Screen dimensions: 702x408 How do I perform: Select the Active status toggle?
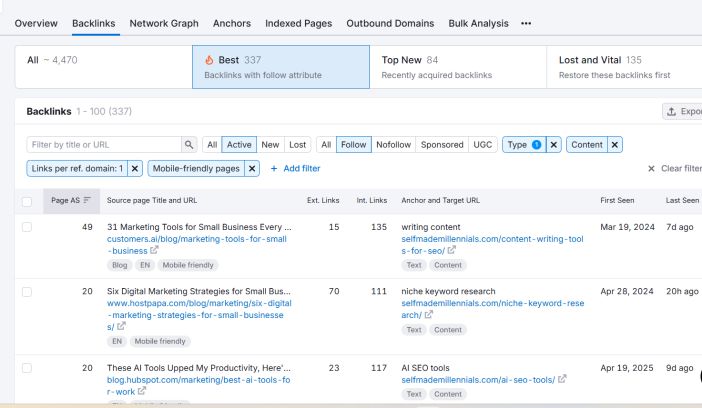239,145
